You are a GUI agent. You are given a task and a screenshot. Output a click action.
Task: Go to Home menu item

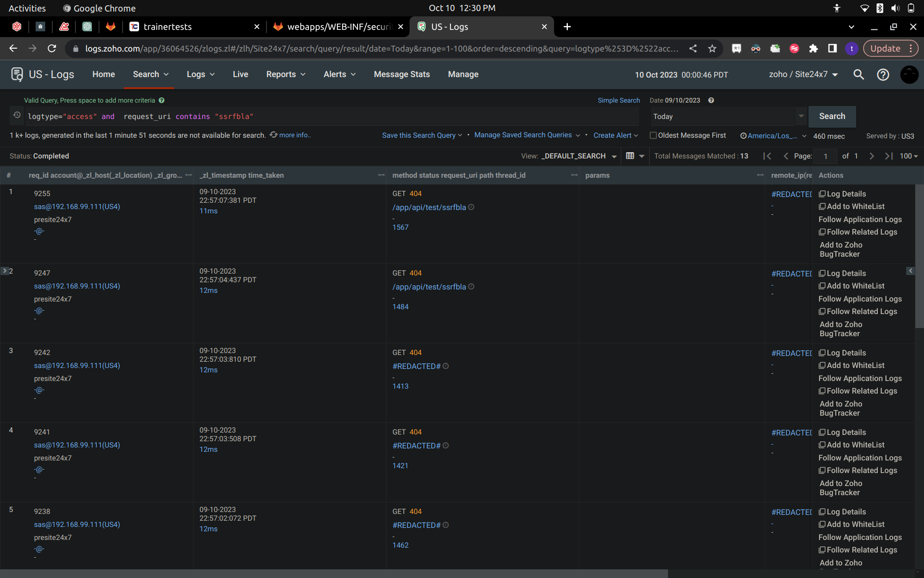[103, 74]
